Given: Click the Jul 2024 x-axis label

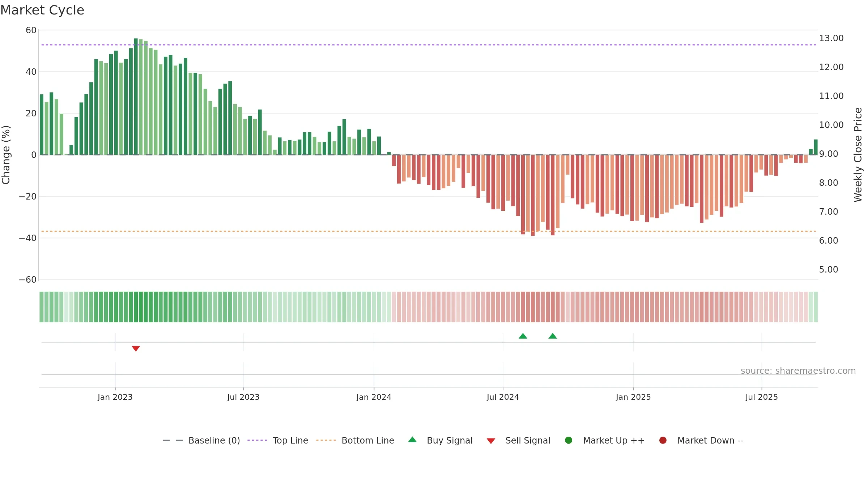Looking at the screenshot, I should 503,397.
